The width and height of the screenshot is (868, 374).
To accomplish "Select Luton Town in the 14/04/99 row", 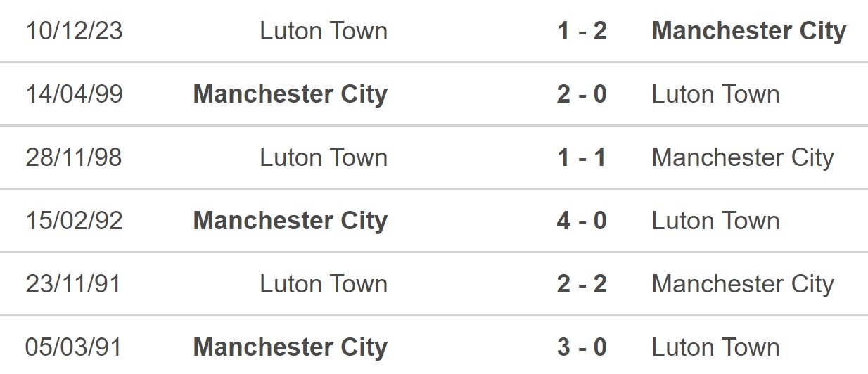I will pos(715,94).
